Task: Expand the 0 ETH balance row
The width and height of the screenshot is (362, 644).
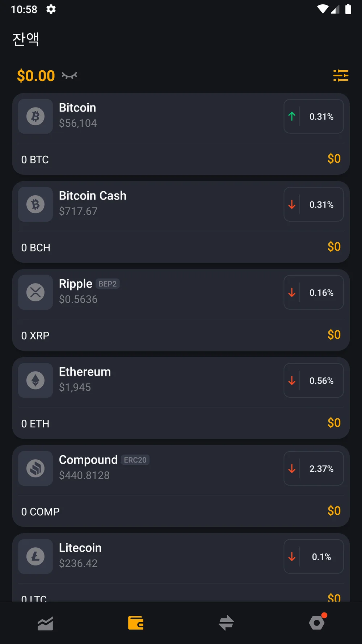Action: 181,423
